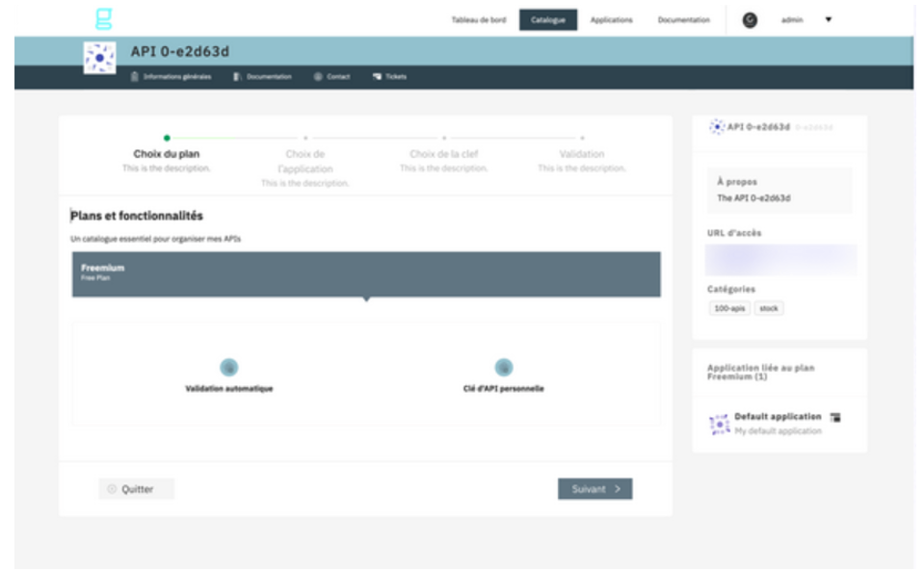
Task: Select the Freemium plan banner
Action: pyautogui.click(x=366, y=273)
